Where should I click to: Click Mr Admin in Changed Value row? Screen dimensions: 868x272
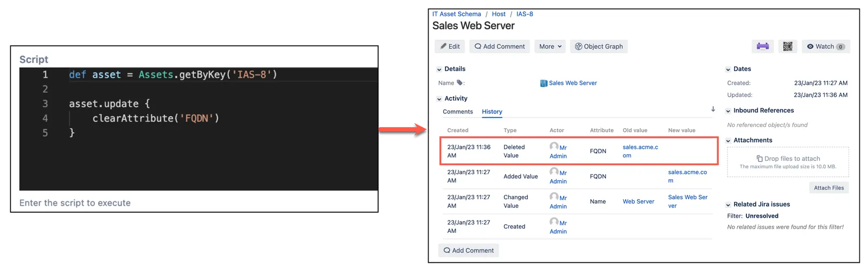click(558, 201)
